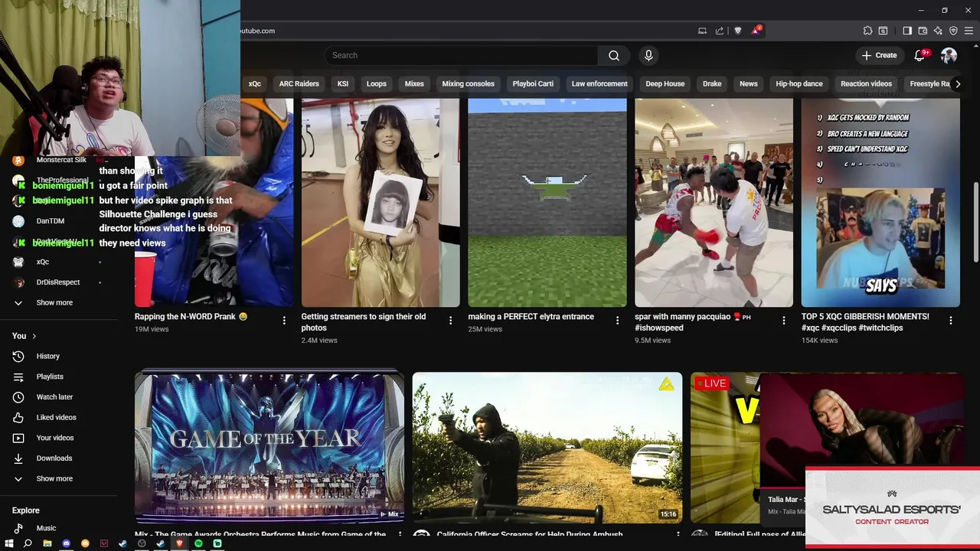
Task: Open Spotify from the taskbar
Action: click(198, 543)
